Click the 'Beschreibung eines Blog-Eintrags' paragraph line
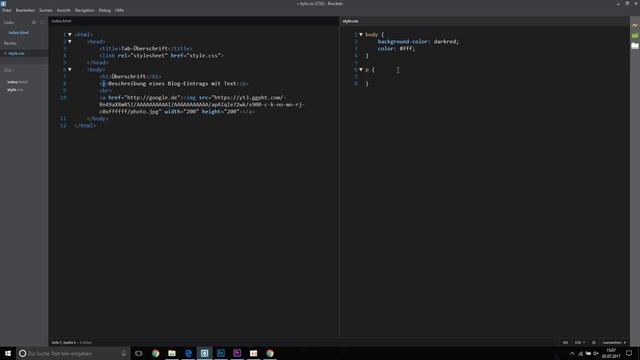The image size is (640, 360). (173, 84)
